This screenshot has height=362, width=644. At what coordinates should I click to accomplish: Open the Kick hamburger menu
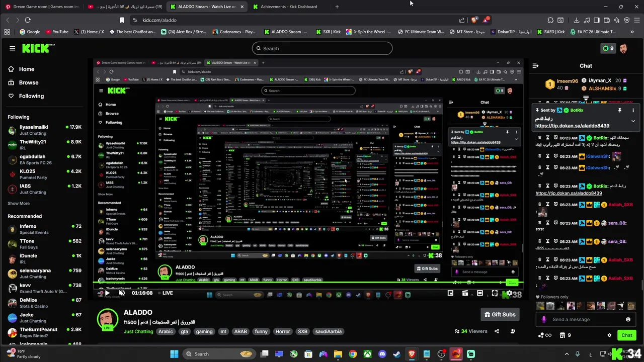(x=12, y=48)
